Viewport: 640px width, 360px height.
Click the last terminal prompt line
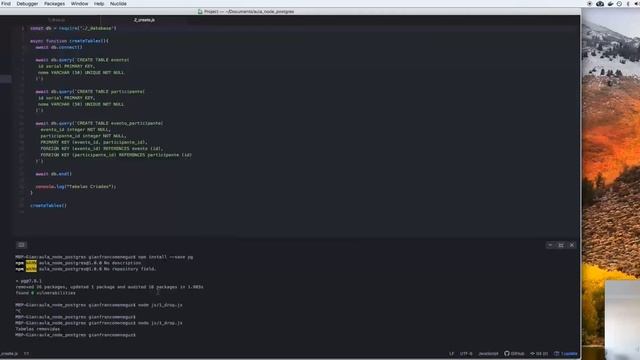click(76, 335)
